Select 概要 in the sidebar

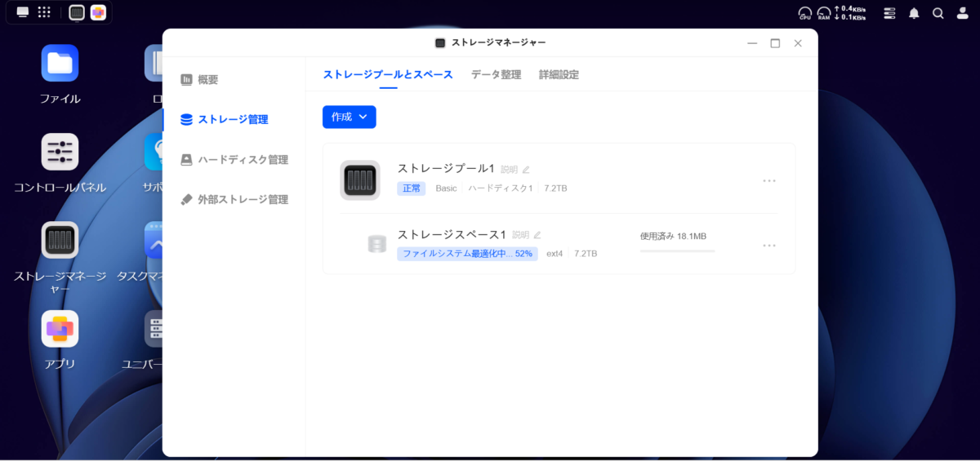point(207,80)
